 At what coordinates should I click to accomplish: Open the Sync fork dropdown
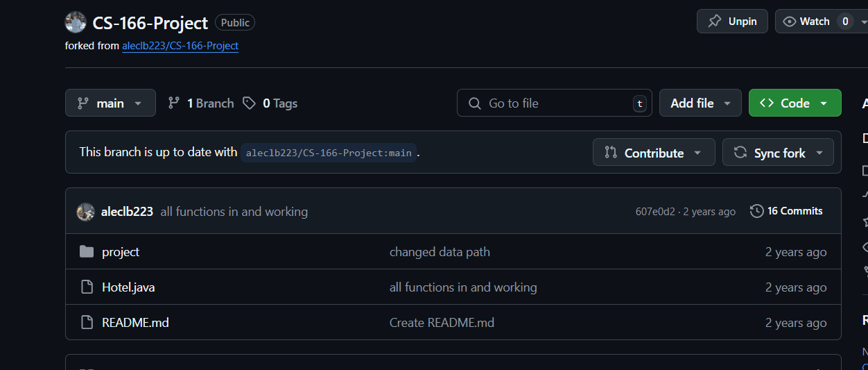778,153
